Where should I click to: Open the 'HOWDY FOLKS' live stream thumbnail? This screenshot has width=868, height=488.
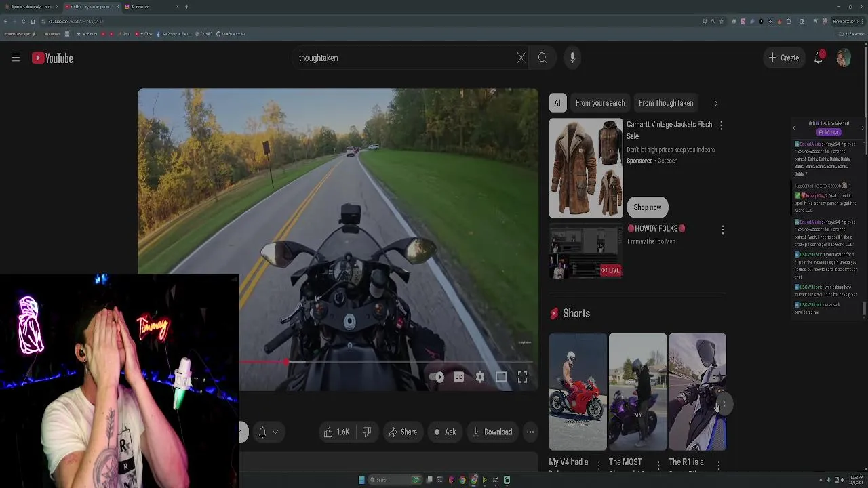pyautogui.click(x=586, y=251)
